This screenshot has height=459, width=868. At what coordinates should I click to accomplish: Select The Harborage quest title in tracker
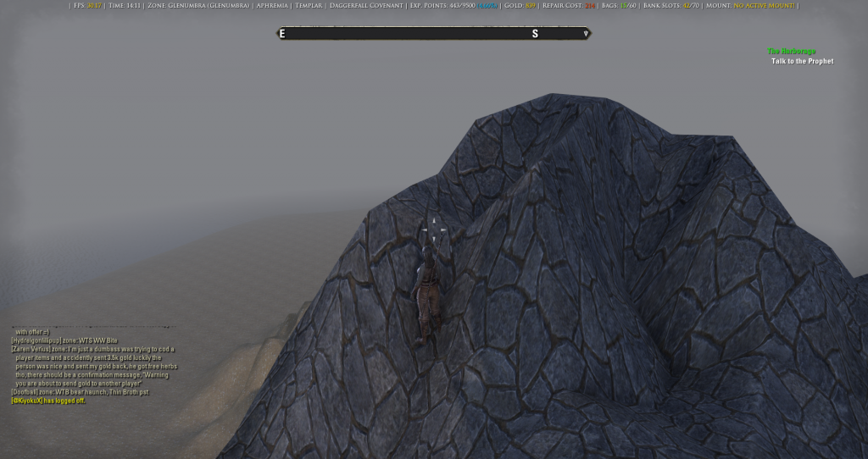(x=791, y=51)
